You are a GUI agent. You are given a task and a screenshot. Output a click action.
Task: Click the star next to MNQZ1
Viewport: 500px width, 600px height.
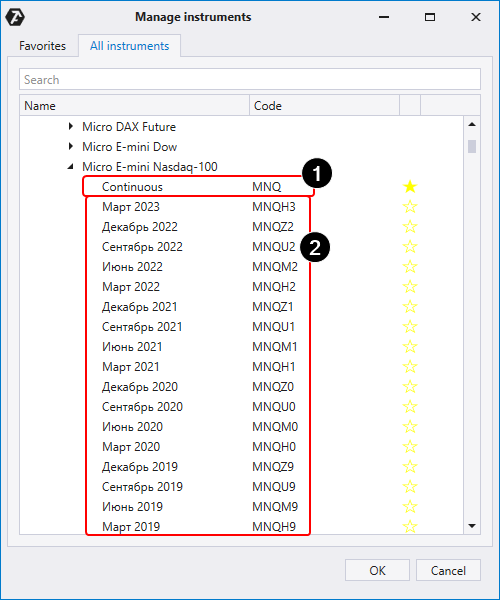coord(410,307)
